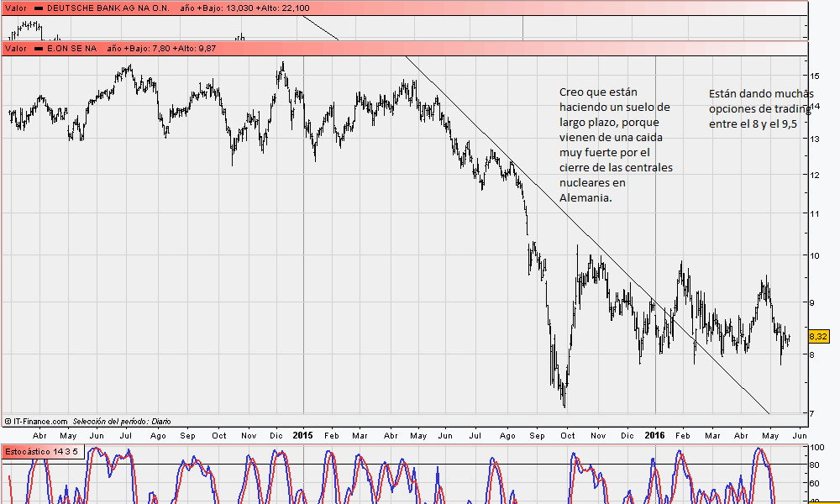Viewport: 840px width, 504px height.
Task: Click the Sep label on the time axis
Action: [x=538, y=435]
